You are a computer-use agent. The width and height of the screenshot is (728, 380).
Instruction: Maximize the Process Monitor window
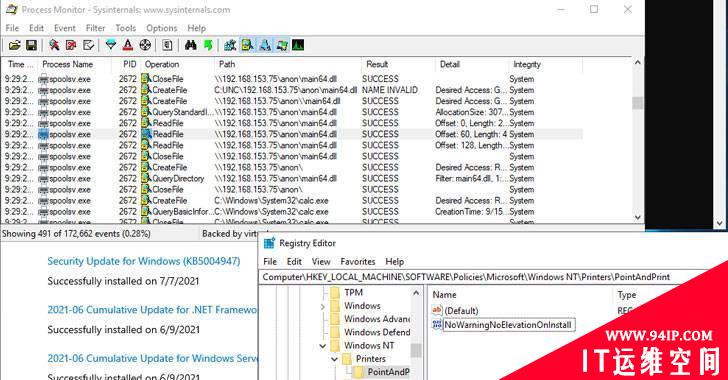pos(594,9)
